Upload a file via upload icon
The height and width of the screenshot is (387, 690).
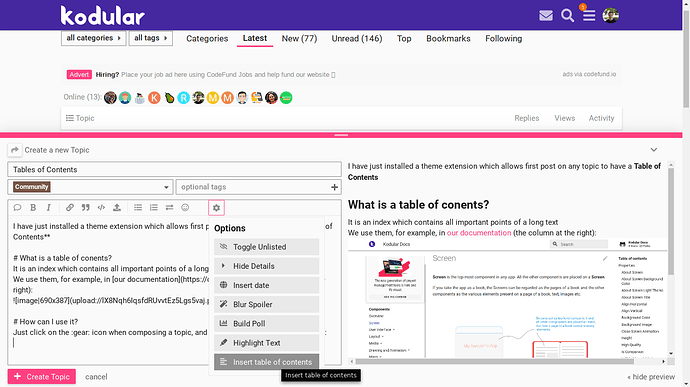(117, 207)
